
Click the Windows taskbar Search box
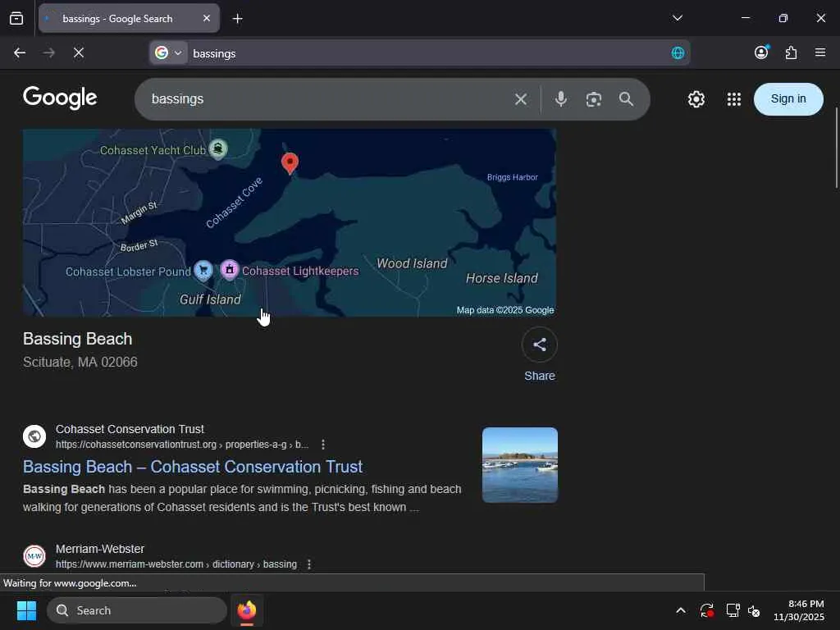pos(137,610)
